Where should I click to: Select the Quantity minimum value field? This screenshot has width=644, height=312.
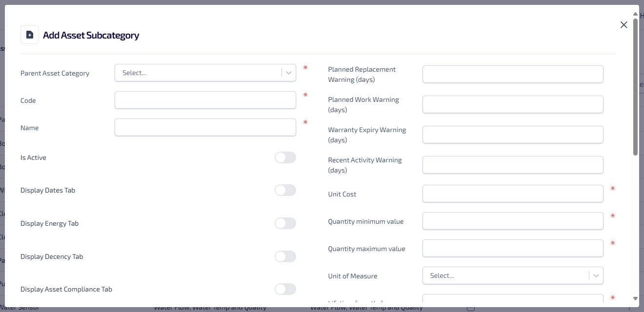[513, 221]
